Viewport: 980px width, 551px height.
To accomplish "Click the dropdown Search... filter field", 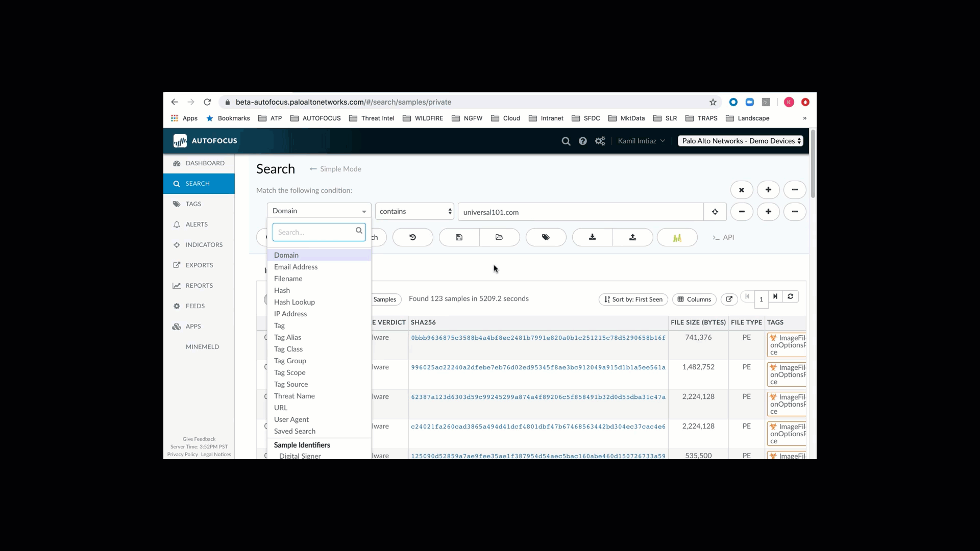I will coord(319,232).
